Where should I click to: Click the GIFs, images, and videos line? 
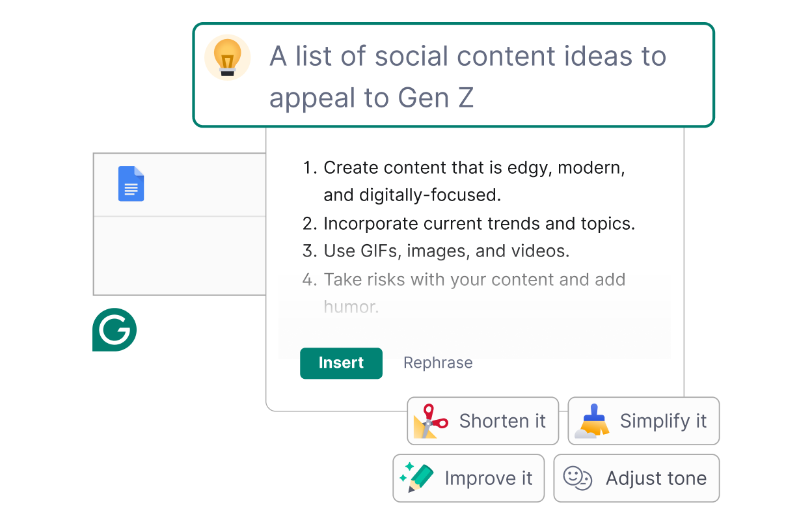click(446, 251)
